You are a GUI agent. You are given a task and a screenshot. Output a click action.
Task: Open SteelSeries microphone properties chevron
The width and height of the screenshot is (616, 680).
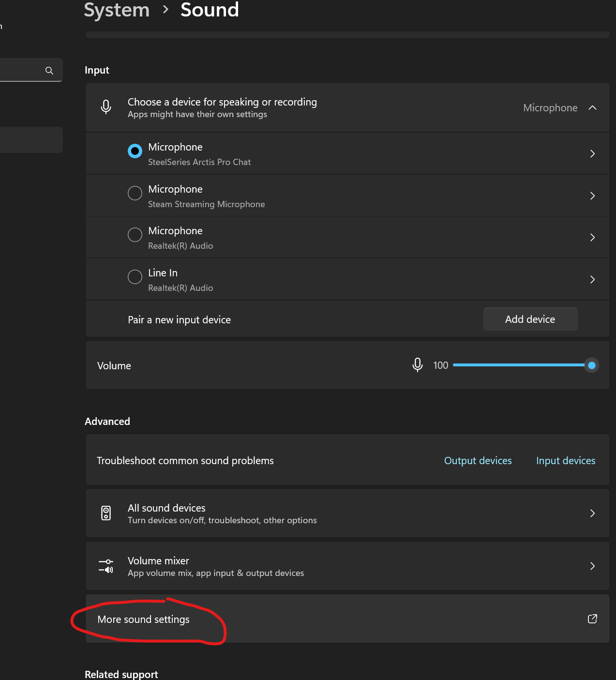coord(592,154)
